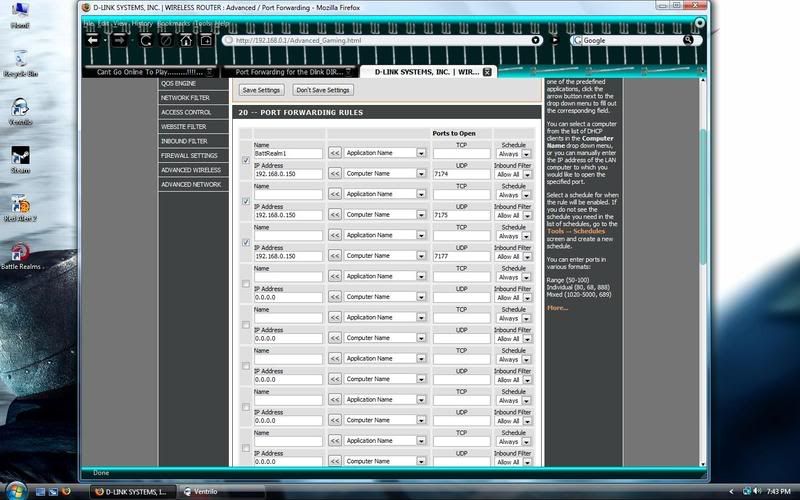800x500 pixels.
Task: Open Ventrilo desktop shortcut
Action: coord(20,110)
